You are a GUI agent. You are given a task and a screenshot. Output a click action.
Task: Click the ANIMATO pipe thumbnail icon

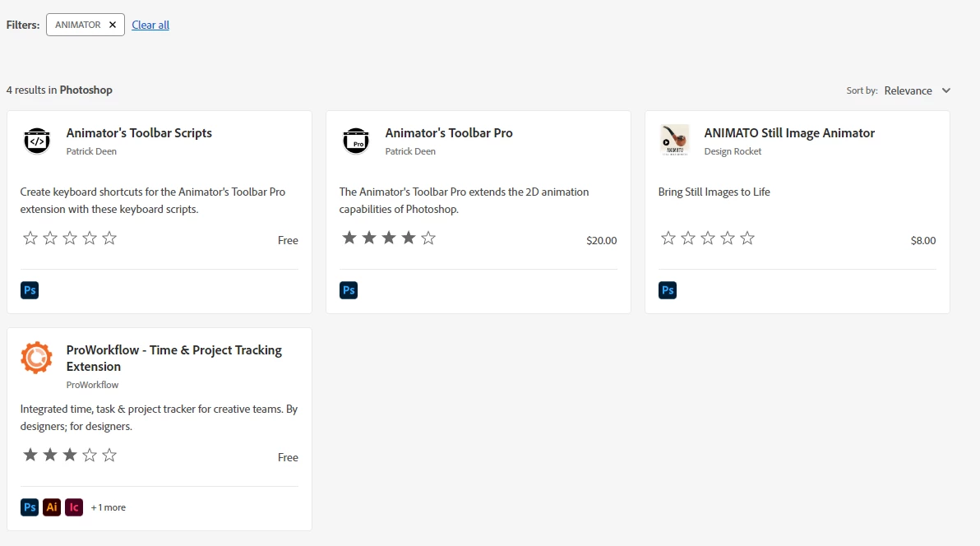coord(674,140)
